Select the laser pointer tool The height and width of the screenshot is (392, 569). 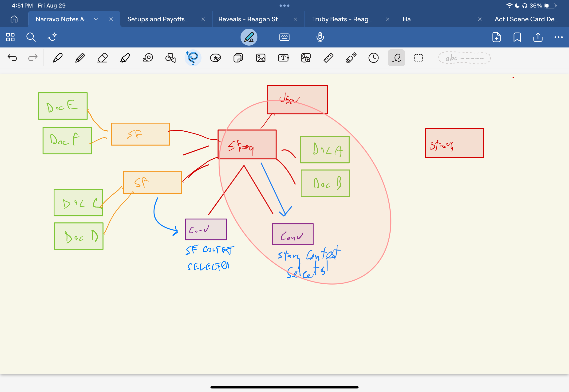click(x=351, y=58)
